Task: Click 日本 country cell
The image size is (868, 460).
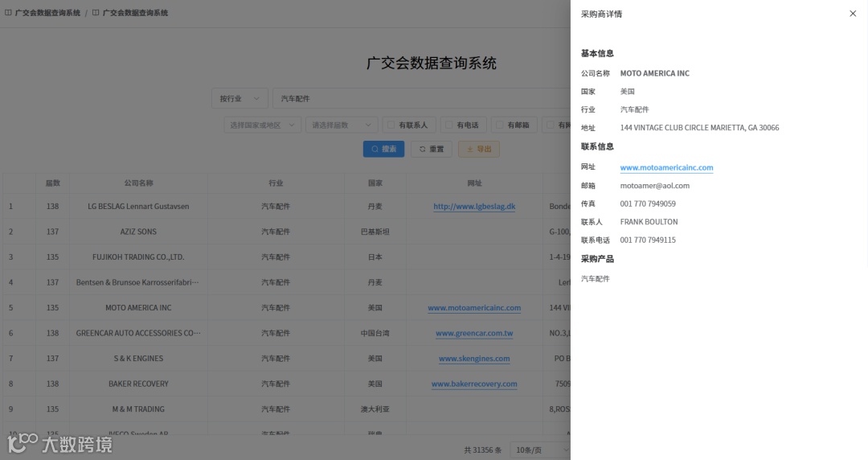Action: coord(375,257)
